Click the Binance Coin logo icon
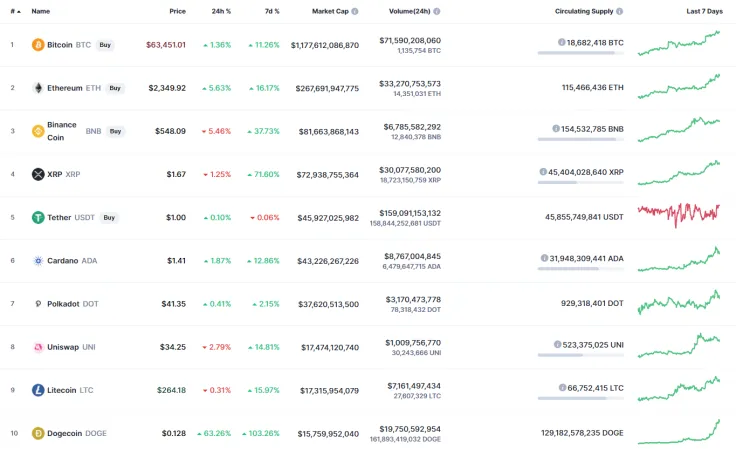Image resolution: width=736 pixels, height=449 pixels. point(38,131)
